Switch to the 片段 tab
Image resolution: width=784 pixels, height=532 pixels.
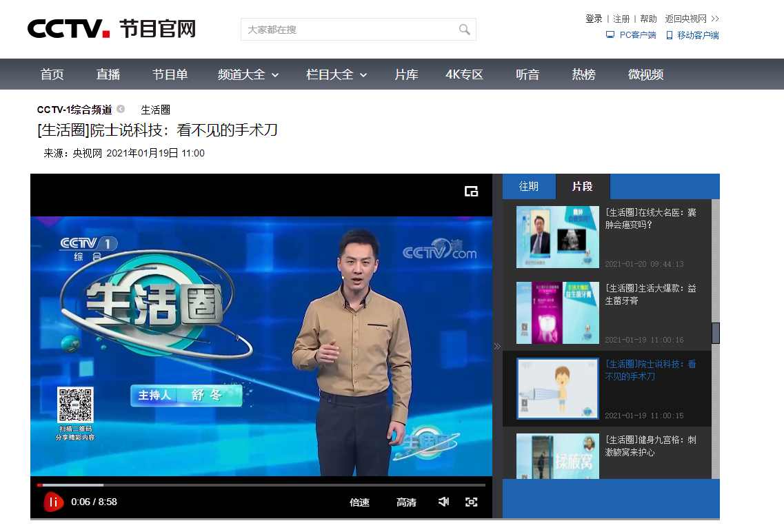click(583, 186)
